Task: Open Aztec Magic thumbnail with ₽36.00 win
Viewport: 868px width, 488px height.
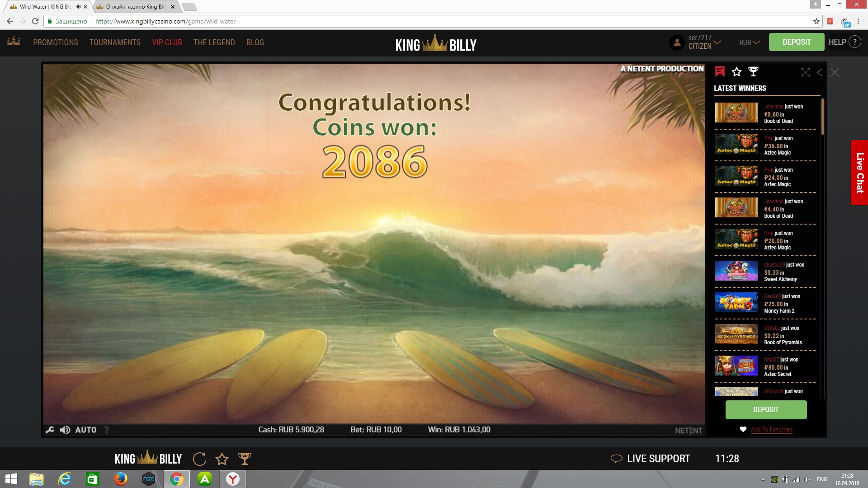Action: (x=736, y=144)
